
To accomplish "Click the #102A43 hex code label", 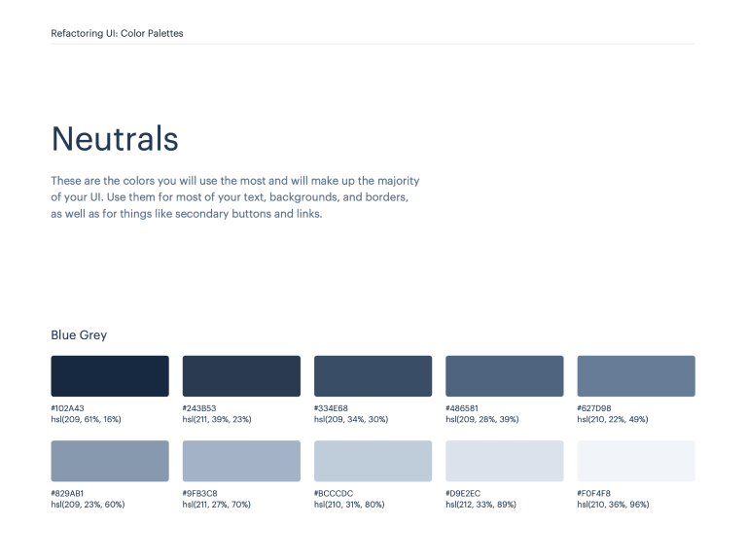I will pos(68,408).
